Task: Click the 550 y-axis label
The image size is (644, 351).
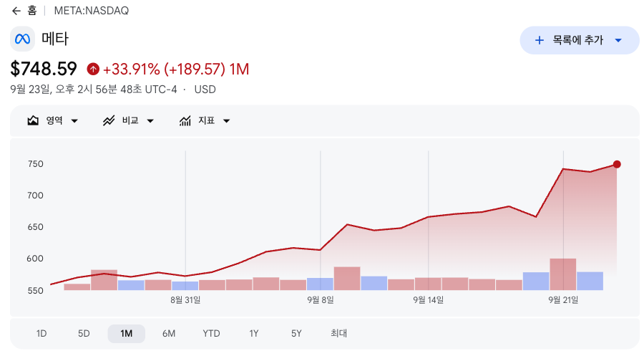Action: pyautogui.click(x=35, y=291)
